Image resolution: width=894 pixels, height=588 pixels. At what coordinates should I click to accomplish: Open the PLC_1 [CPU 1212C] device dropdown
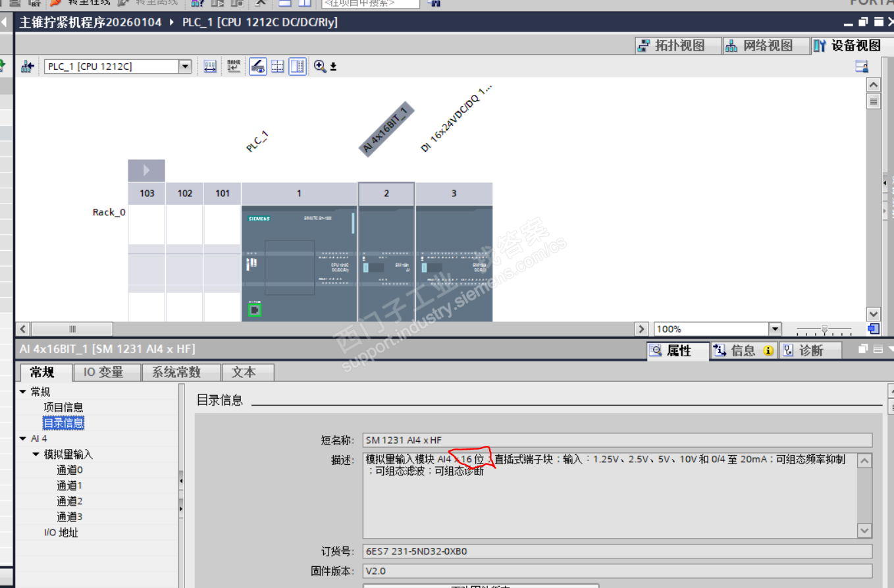tap(185, 67)
